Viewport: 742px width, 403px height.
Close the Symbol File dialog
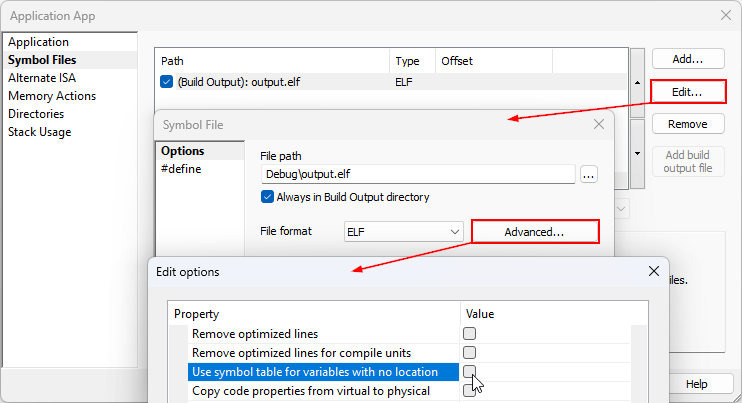pos(599,124)
